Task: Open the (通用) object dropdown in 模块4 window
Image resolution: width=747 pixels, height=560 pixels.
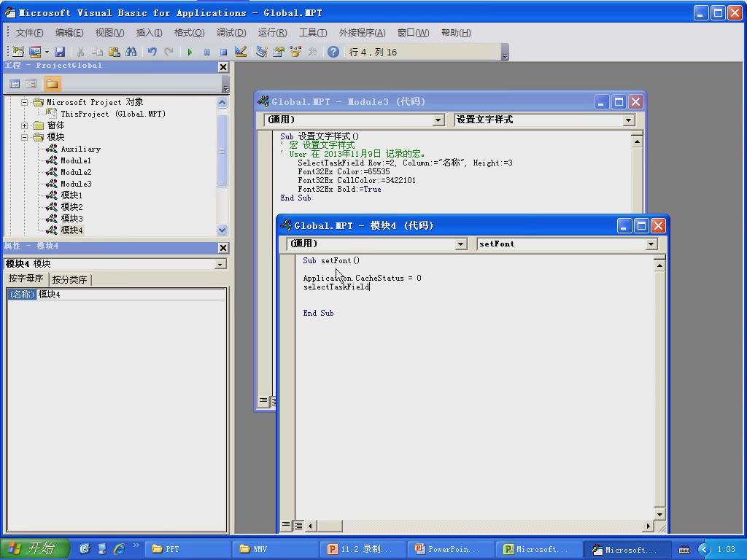Action: point(461,244)
